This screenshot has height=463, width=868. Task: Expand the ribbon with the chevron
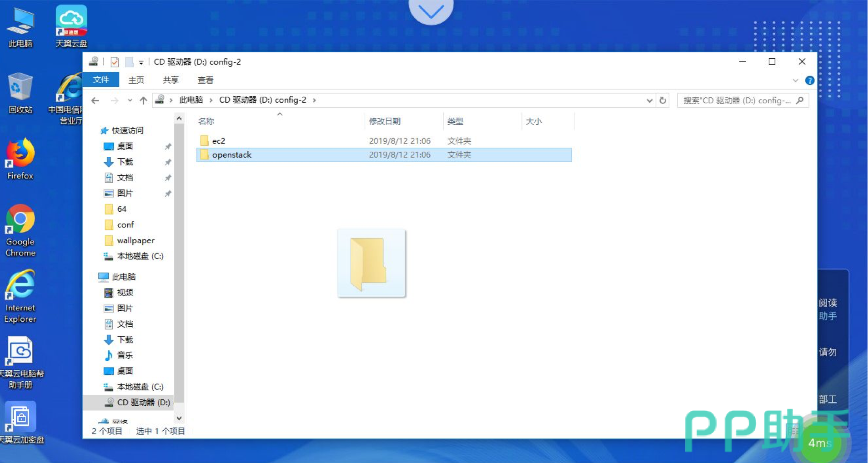tap(795, 80)
